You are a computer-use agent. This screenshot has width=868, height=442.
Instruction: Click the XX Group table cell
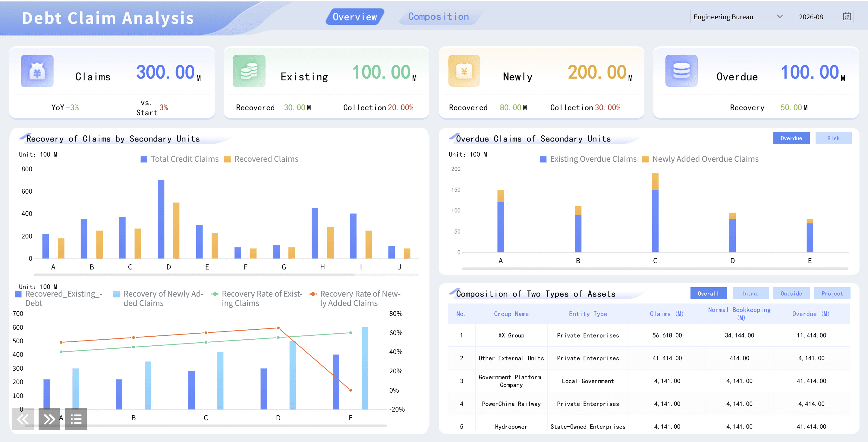[511, 335]
